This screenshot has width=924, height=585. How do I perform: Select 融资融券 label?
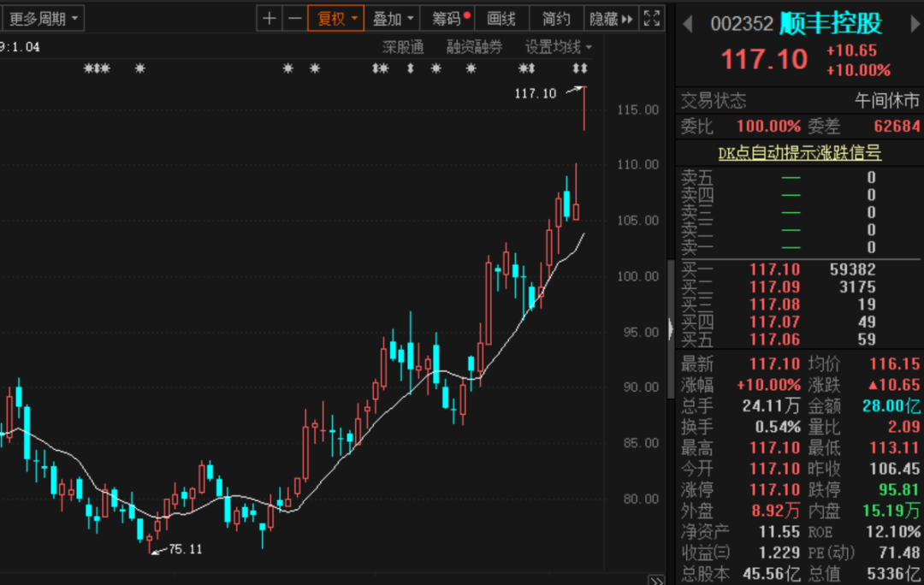474,47
